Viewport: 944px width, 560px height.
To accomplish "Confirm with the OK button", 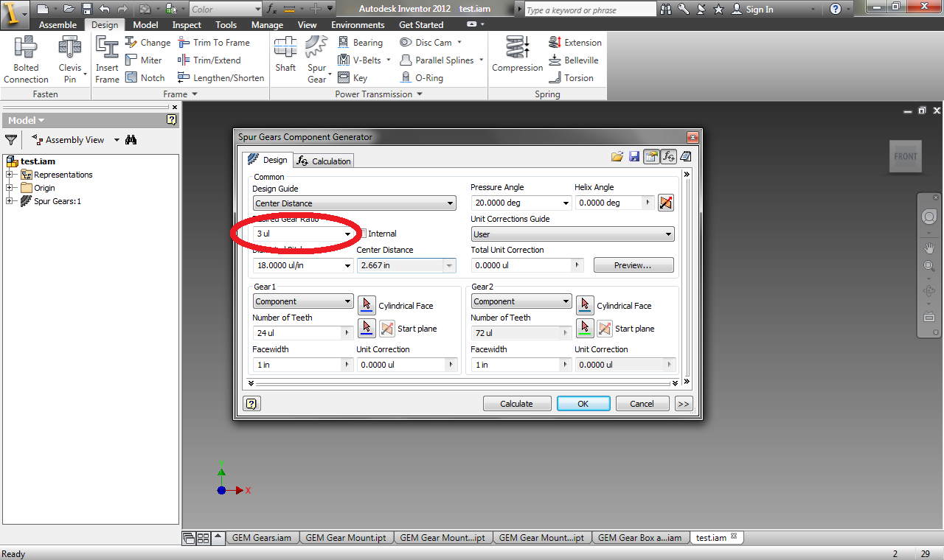I will click(583, 404).
